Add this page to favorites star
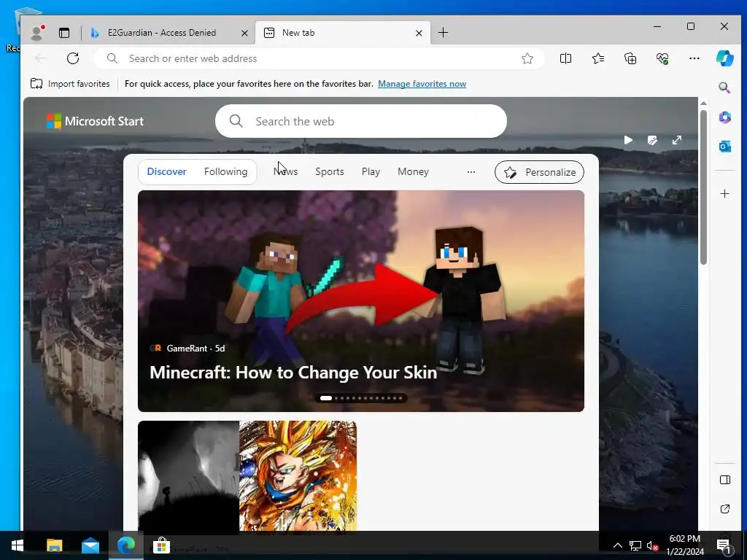 pos(527,58)
